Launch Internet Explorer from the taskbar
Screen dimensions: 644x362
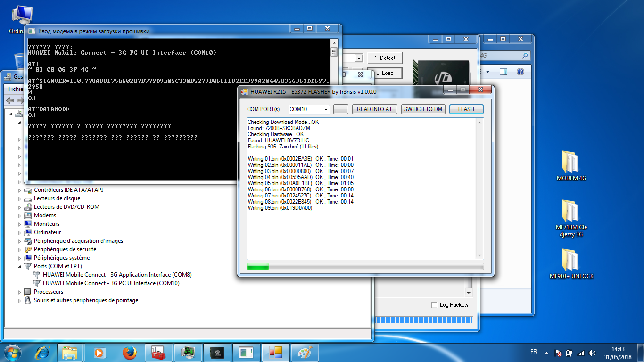(42, 353)
